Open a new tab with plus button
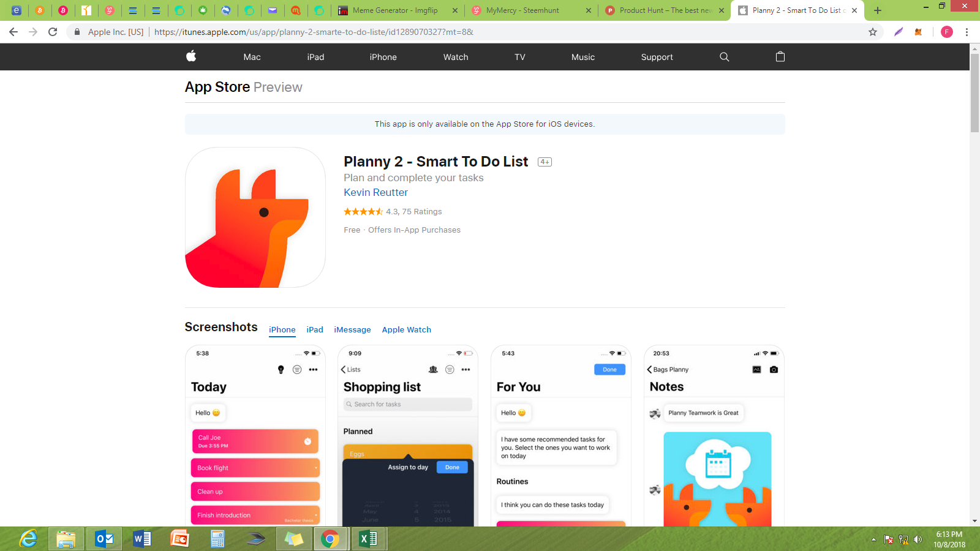The width and height of the screenshot is (980, 551). click(878, 10)
